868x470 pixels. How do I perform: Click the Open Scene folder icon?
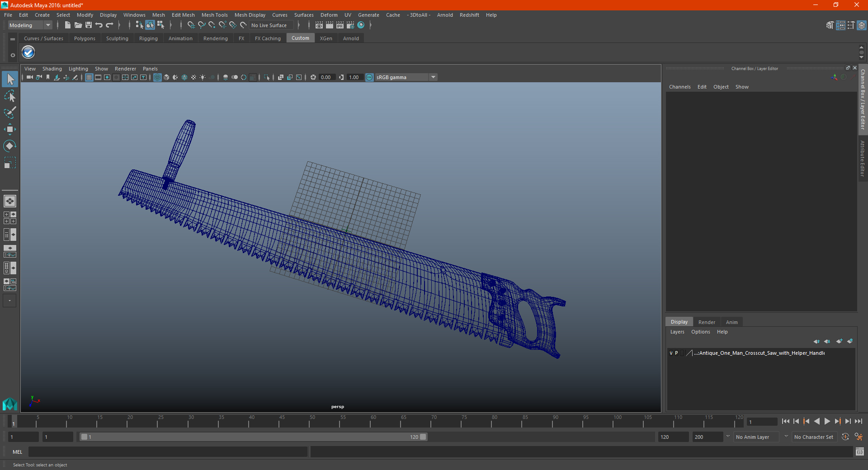click(x=78, y=25)
